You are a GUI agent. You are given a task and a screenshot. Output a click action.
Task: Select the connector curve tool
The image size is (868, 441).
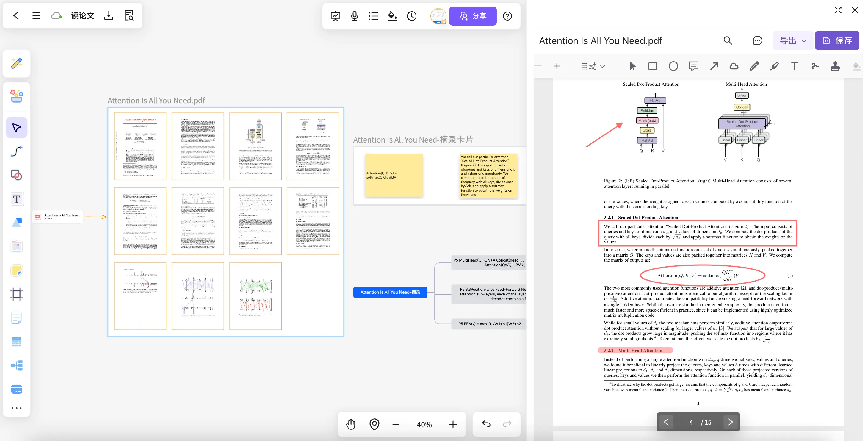coord(17,151)
